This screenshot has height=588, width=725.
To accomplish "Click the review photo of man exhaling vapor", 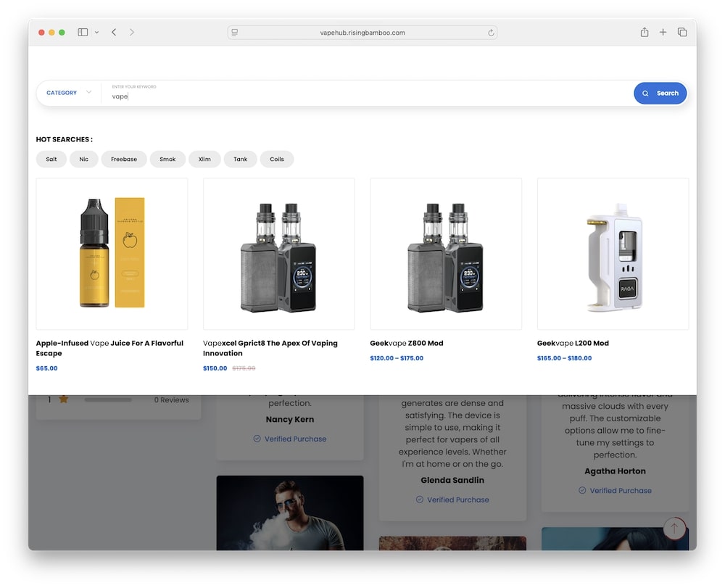I will [290, 513].
